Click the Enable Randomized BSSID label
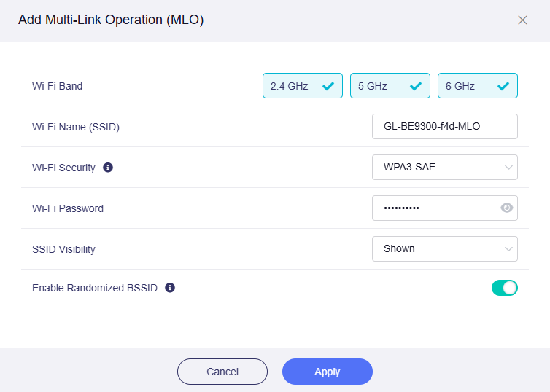Image resolution: width=550 pixels, height=392 pixels. 95,288
